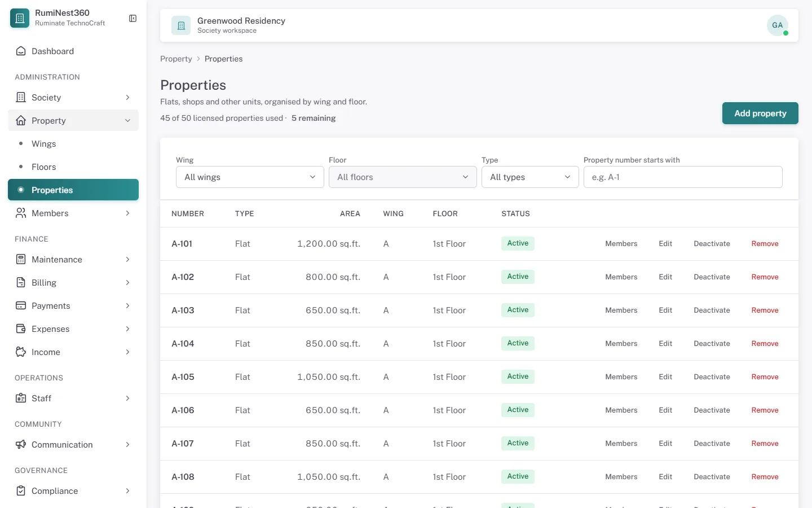Screen dimensions: 812x508
Task: Expand the Billing submenu chevron
Action: (x=127, y=283)
